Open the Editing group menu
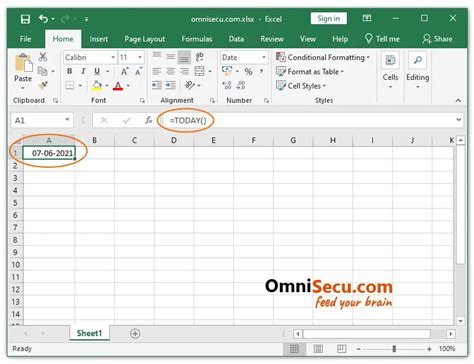 click(x=417, y=71)
